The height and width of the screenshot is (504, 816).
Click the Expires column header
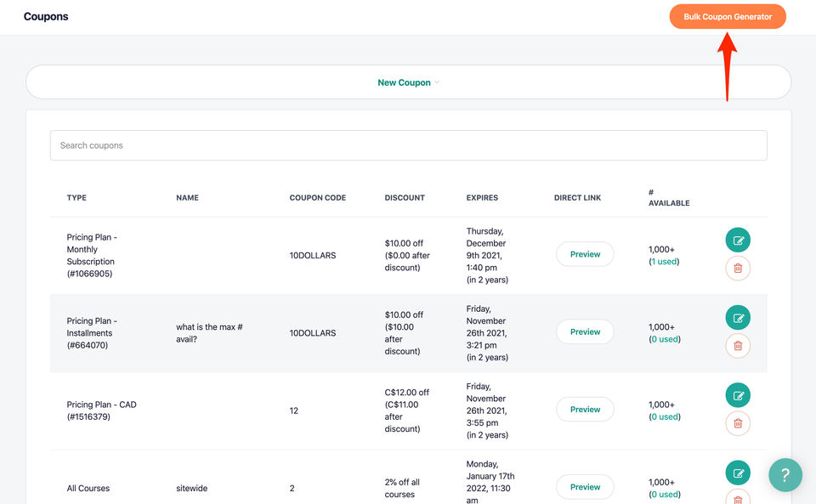482,198
